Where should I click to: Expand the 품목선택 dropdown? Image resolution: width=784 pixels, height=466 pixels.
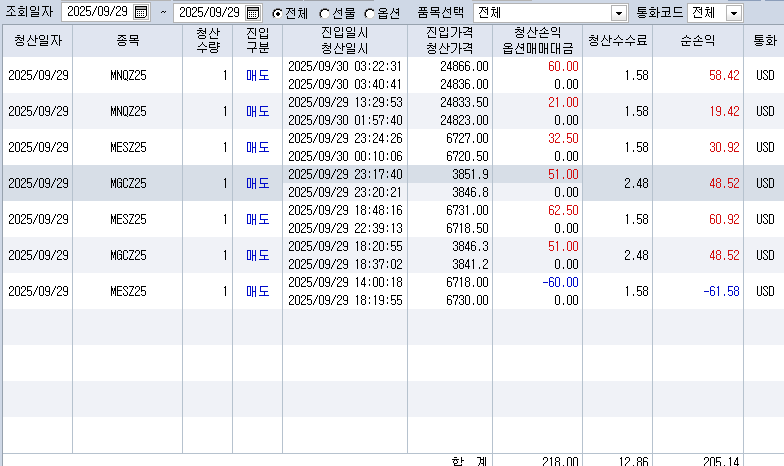point(619,13)
